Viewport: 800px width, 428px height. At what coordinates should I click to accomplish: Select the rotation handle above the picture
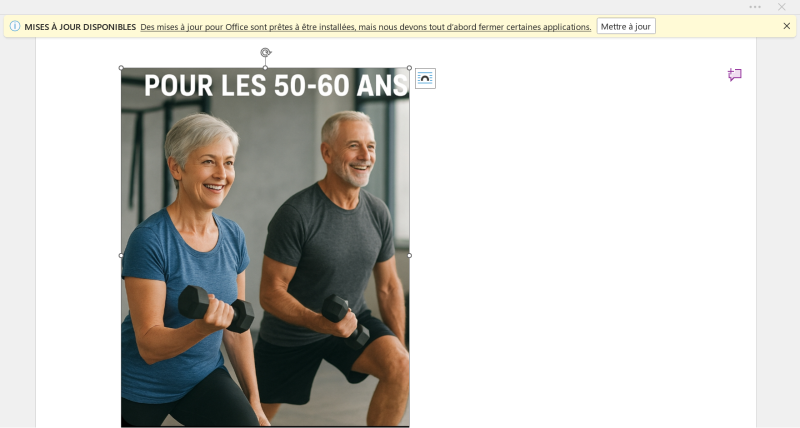265,52
